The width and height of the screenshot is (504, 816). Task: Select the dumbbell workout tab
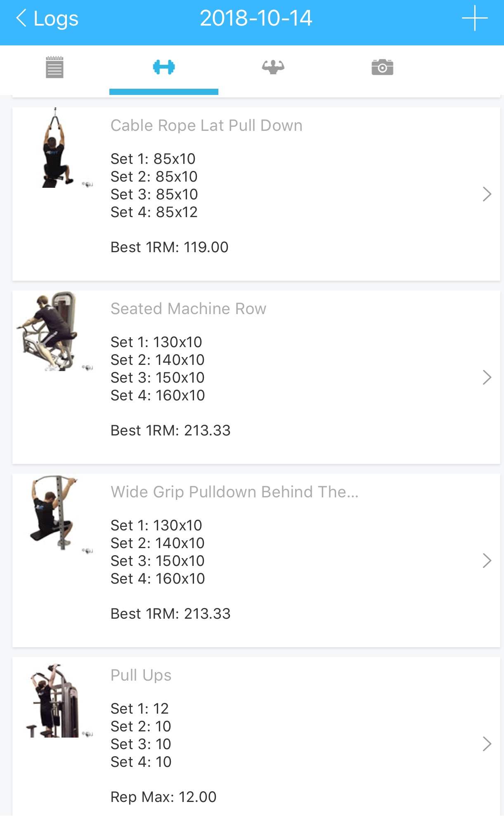click(164, 67)
